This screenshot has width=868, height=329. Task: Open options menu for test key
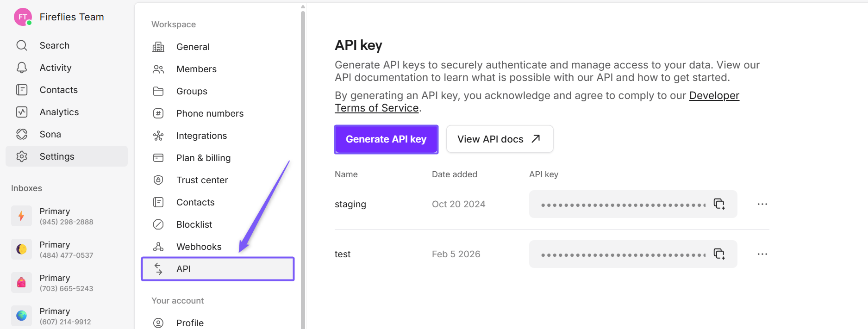pos(762,254)
